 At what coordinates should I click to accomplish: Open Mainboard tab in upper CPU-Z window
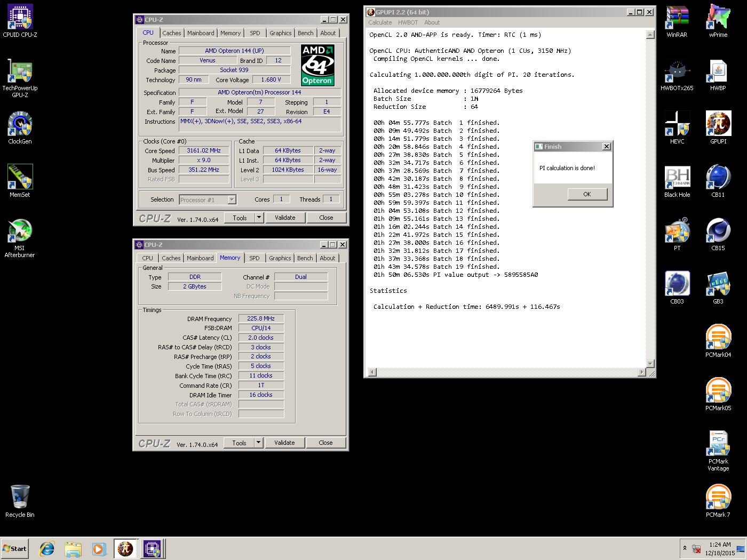[201, 33]
